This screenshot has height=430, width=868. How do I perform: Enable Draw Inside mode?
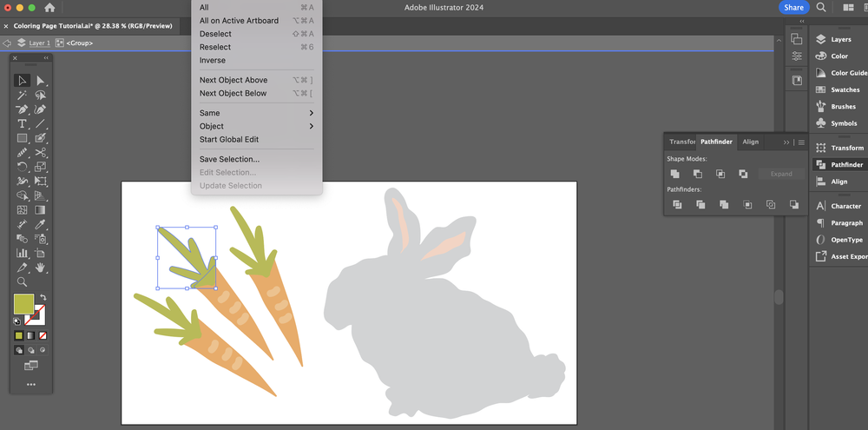click(43, 350)
